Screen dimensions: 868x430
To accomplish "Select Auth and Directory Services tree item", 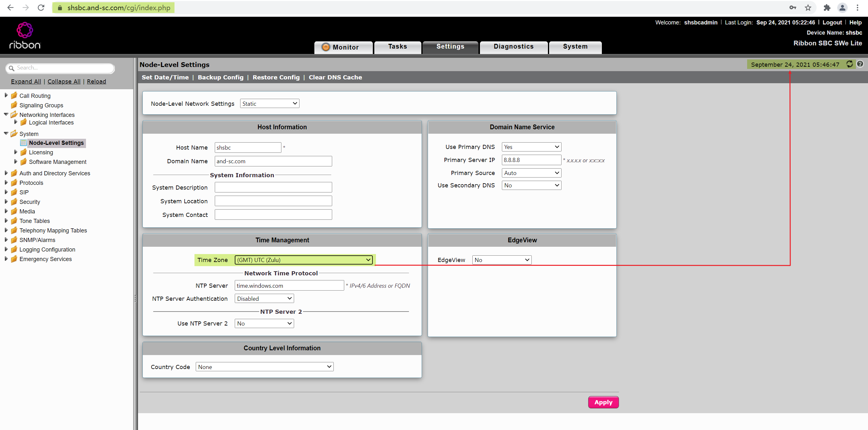I will [55, 173].
